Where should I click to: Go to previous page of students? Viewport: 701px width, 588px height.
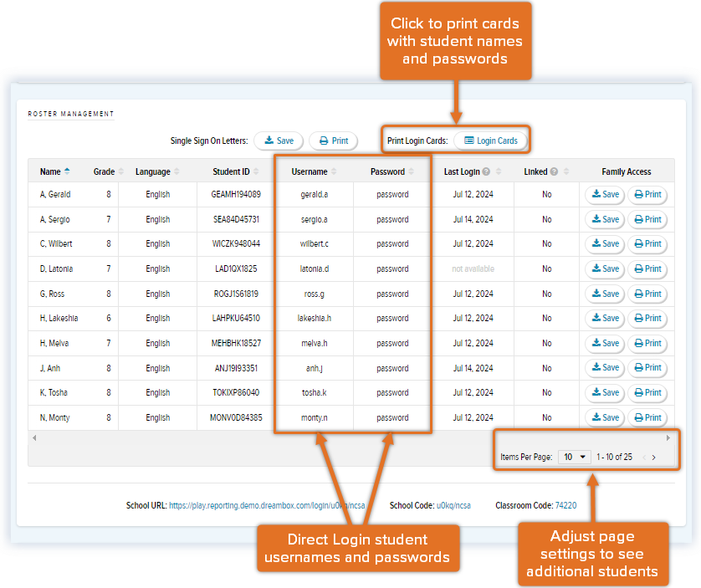pos(643,458)
